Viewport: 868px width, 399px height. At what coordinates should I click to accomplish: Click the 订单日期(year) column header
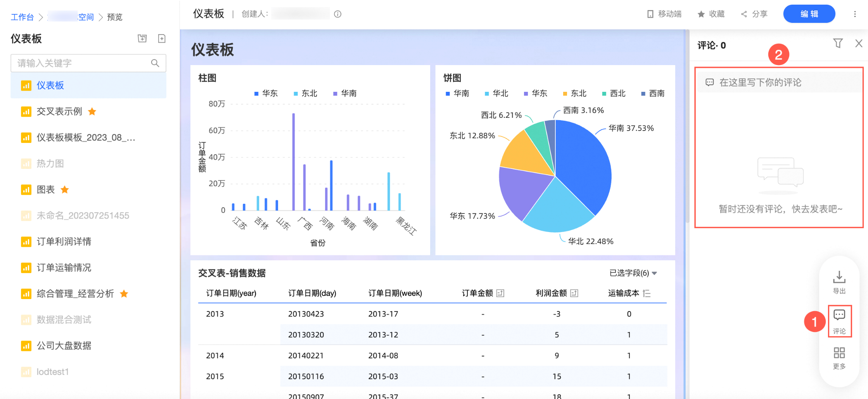tap(231, 293)
